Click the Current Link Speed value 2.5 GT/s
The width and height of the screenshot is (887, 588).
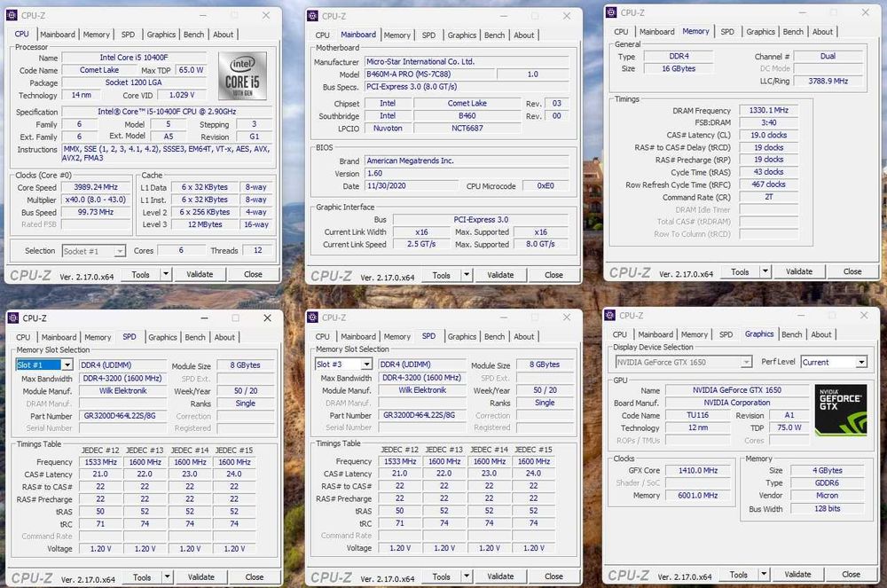421,244
